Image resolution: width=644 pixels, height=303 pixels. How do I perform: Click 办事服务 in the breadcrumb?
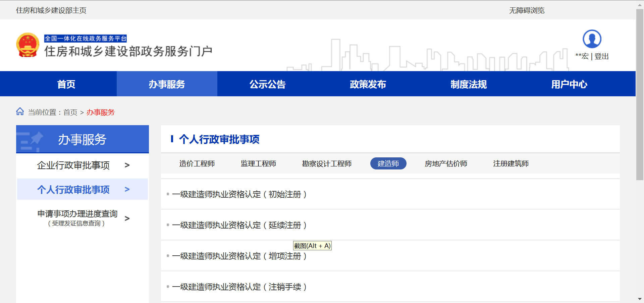coord(101,112)
